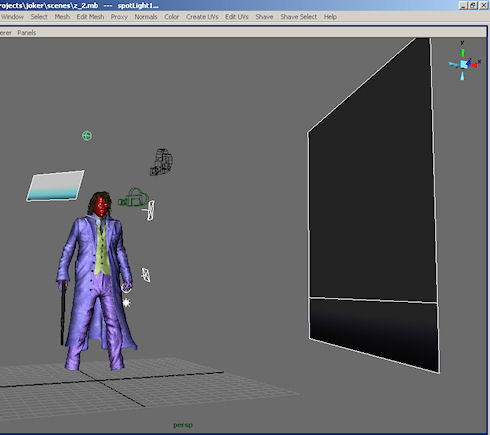Image resolution: width=490 pixels, height=435 pixels.
Task: Open the Proxy menu
Action: point(119,17)
